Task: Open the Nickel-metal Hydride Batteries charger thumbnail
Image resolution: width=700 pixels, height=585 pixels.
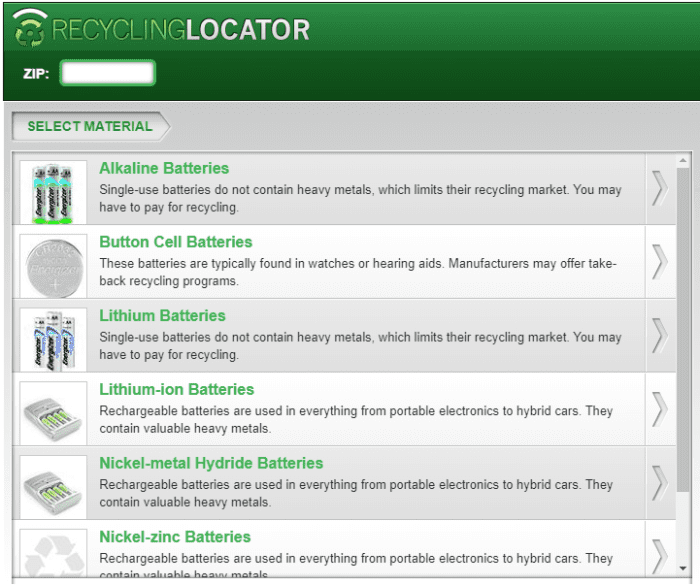Action: (x=53, y=487)
